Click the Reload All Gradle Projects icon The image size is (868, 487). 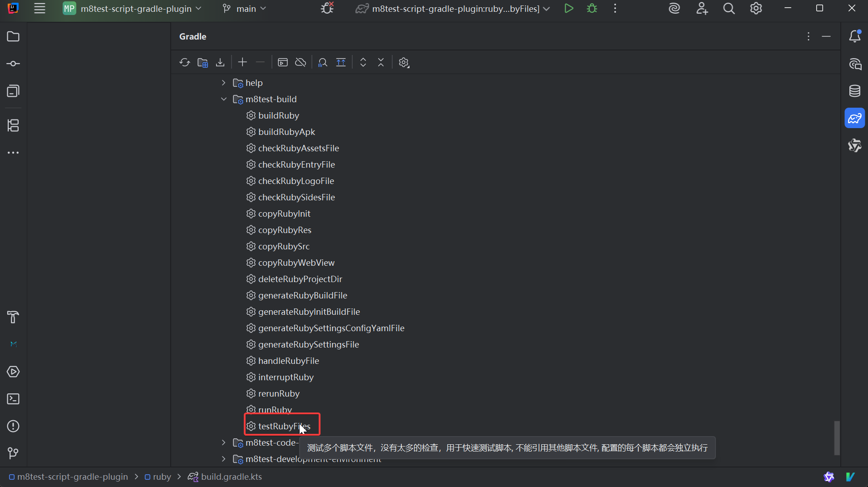(x=184, y=63)
